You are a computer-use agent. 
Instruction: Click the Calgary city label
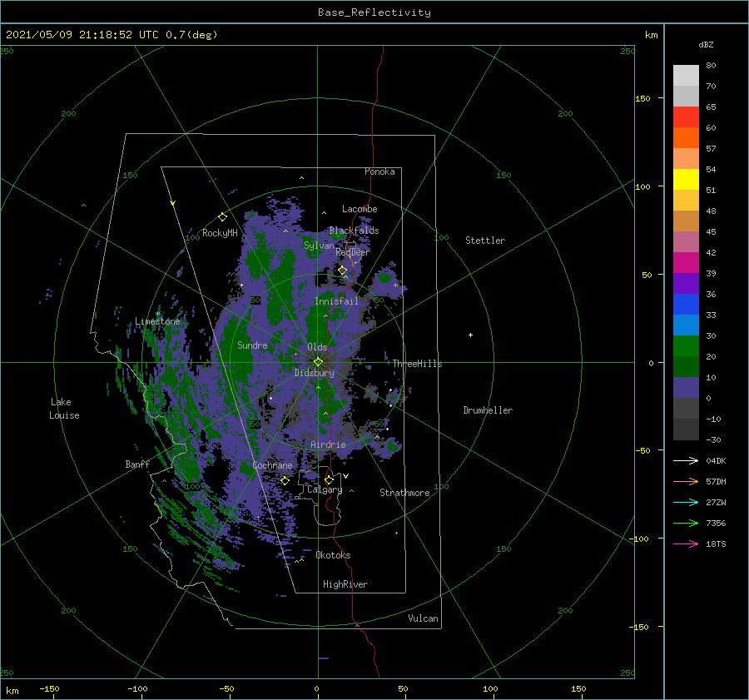click(325, 489)
